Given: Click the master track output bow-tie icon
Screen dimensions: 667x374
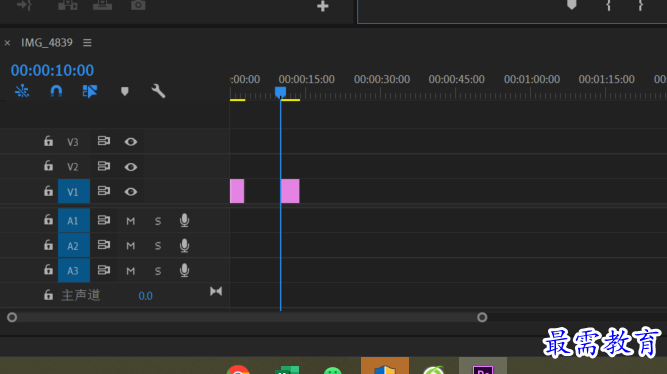Looking at the screenshot, I should click(216, 291).
